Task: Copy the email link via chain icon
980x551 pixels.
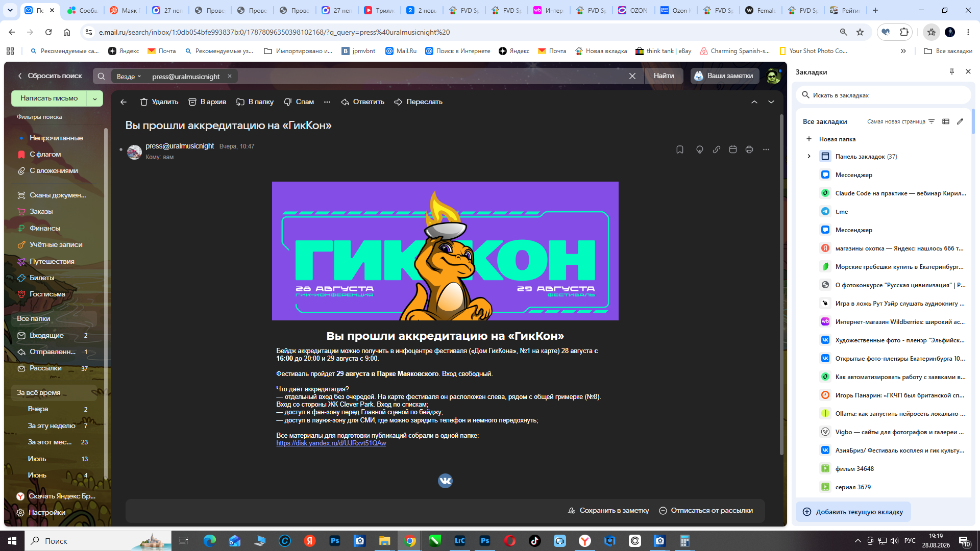Action: [x=717, y=149]
